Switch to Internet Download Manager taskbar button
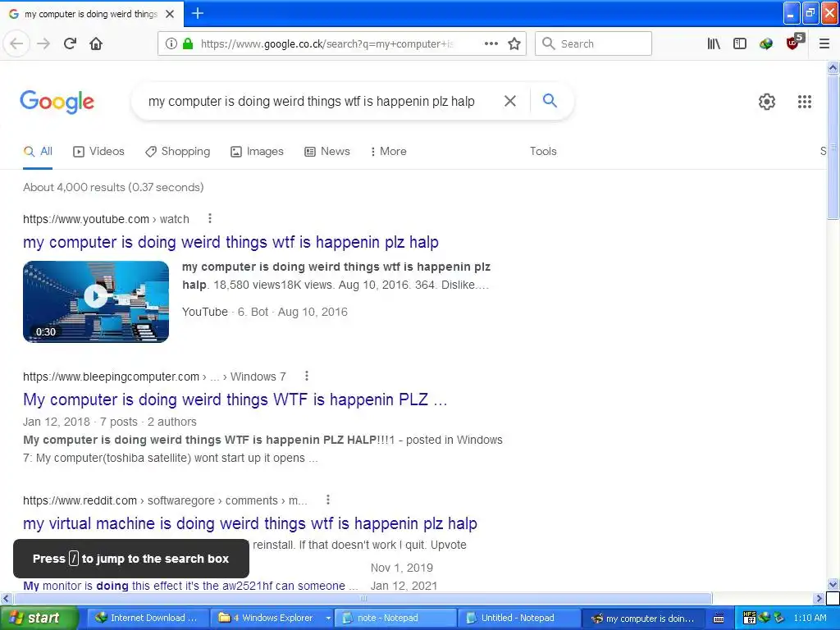Image resolution: width=840 pixels, height=630 pixels. [x=146, y=619]
